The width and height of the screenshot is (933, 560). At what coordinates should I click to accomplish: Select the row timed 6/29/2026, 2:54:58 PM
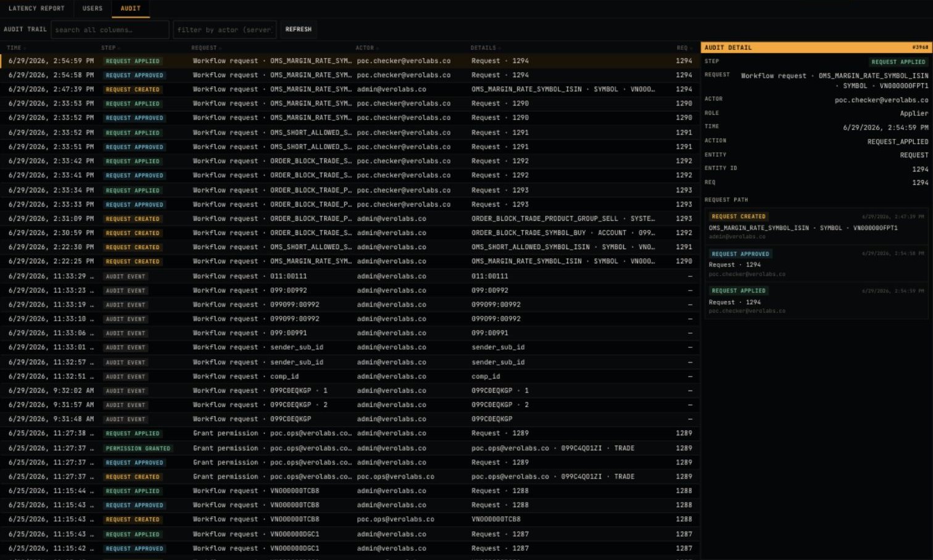(x=350, y=75)
